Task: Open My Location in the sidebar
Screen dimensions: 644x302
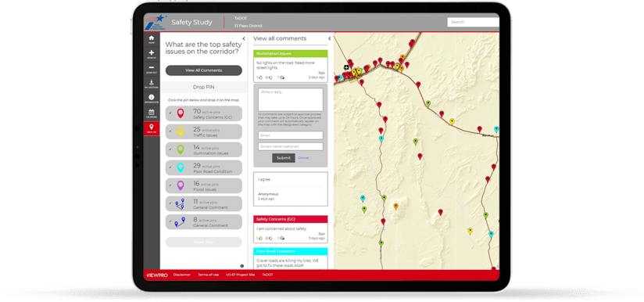Action: click(x=152, y=84)
